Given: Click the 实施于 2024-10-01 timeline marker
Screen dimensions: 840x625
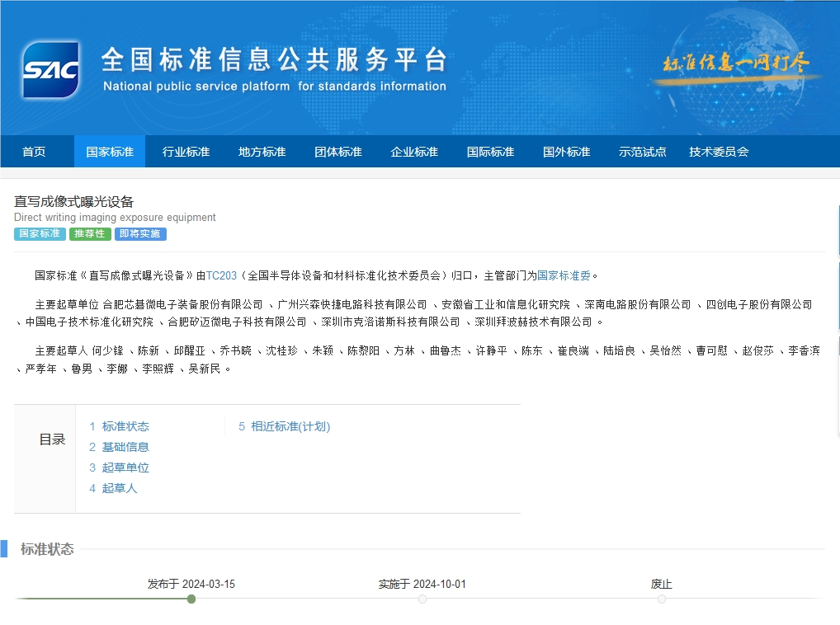Looking at the screenshot, I should 422,599.
